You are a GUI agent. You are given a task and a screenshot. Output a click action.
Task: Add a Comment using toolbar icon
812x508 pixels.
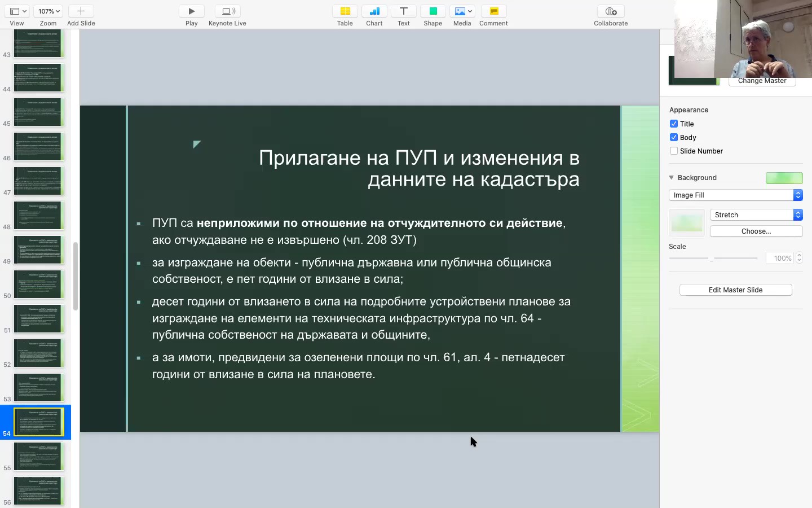[x=494, y=11]
